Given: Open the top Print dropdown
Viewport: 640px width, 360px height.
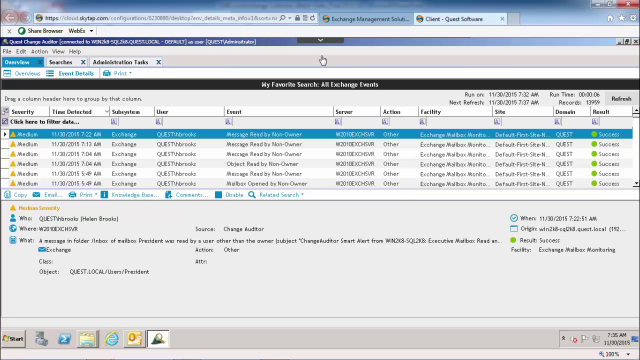Looking at the screenshot, I should point(118,73).
